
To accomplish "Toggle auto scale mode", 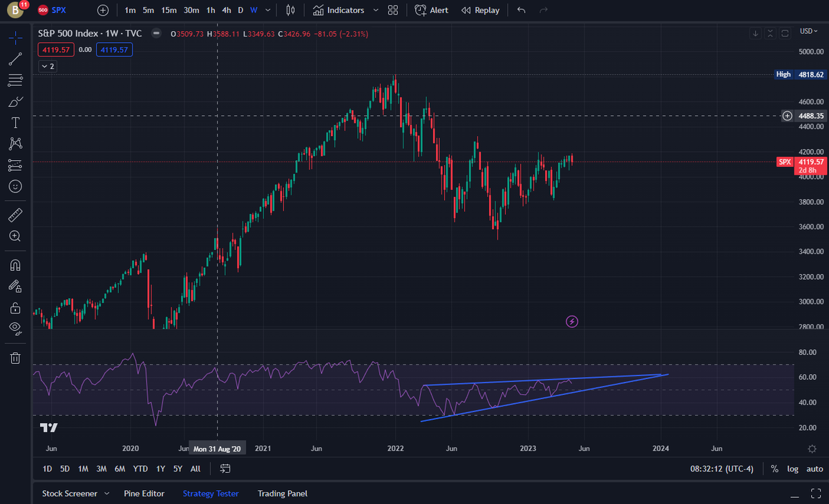I will pyautogui.click(x=814, y=469).
